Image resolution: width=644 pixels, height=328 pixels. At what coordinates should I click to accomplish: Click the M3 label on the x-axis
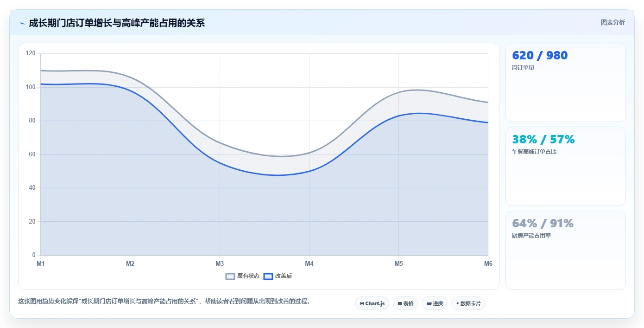pyautogui.click(x=220, y=264)
